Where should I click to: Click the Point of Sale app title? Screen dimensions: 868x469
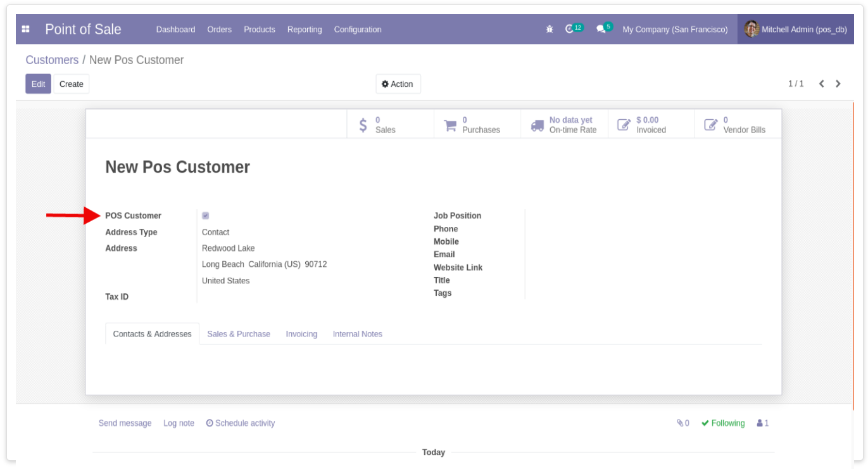click(x=83, y=29)
